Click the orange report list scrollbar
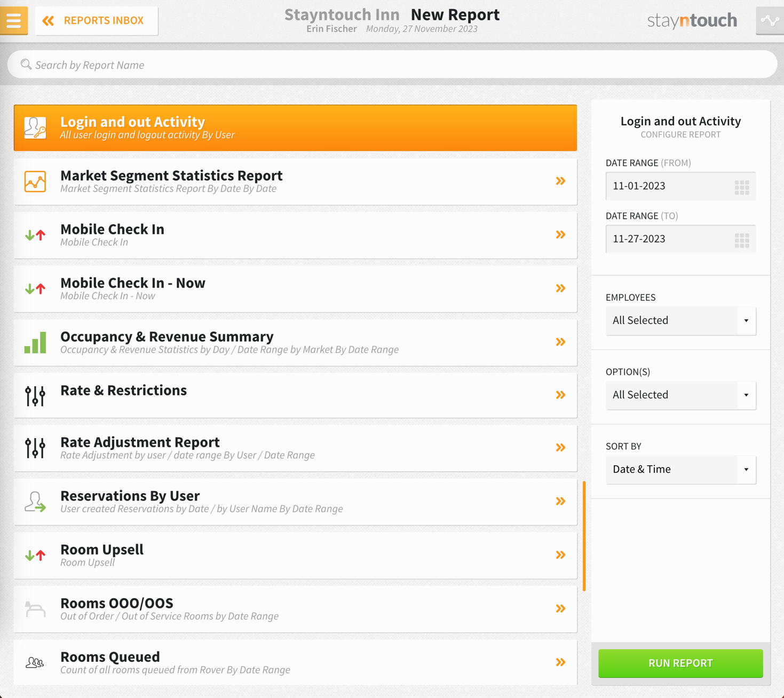784x698 pixels. (x=584, y=536)
